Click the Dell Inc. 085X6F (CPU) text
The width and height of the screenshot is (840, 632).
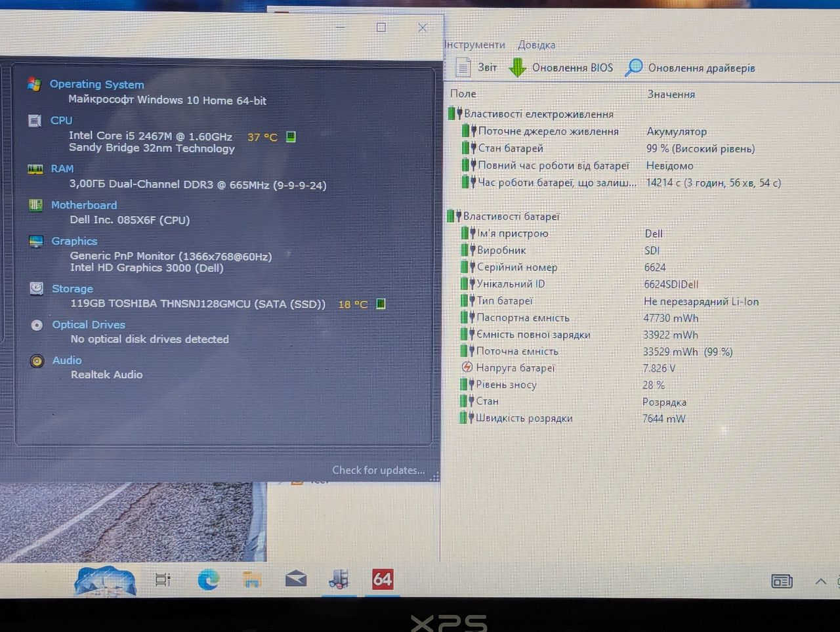130,220
